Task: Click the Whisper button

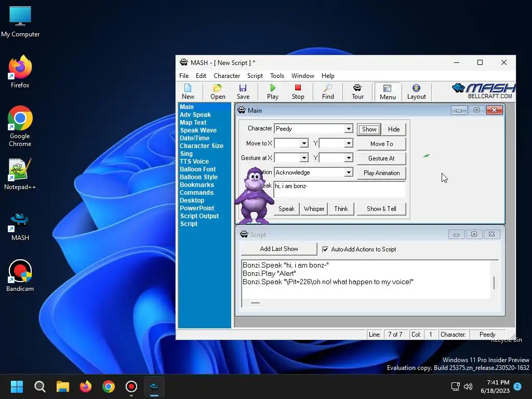Action: pos(314,209)
